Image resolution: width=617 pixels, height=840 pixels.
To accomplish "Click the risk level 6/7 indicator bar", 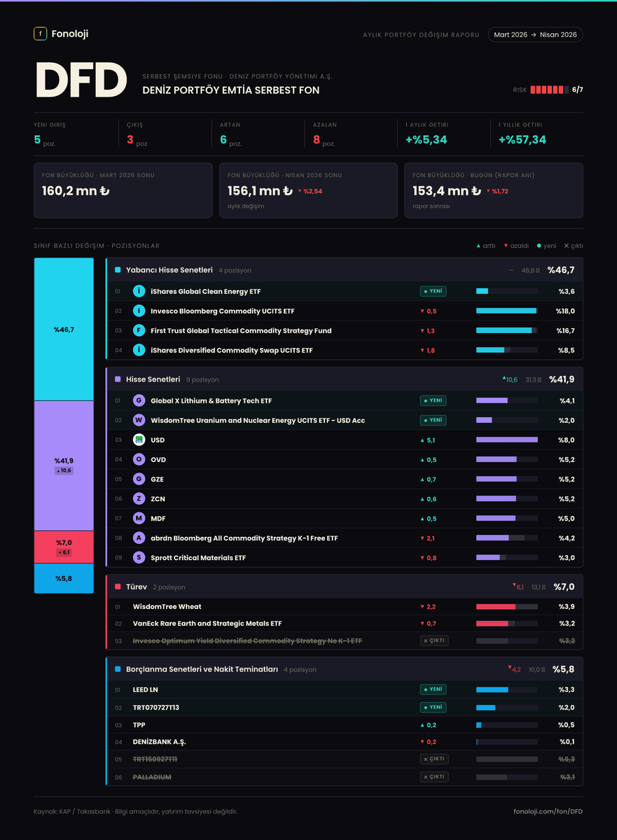I will (x=549, y=90).
